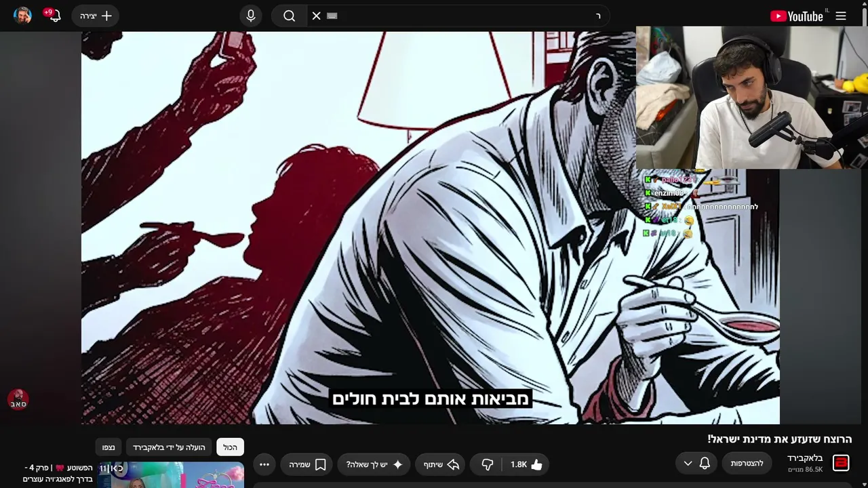Open the account avatar menu
The image size is (868, 488).
pyautogui.click(x=22, y=16)
